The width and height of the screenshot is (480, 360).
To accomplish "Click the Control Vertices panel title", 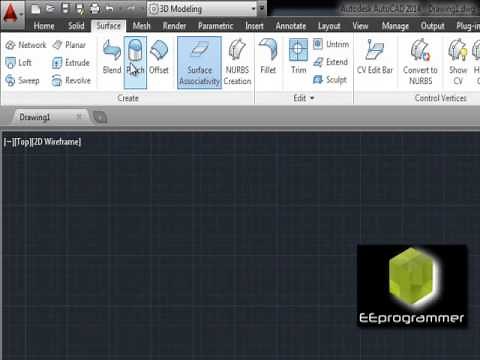I will tap(440, 98).
